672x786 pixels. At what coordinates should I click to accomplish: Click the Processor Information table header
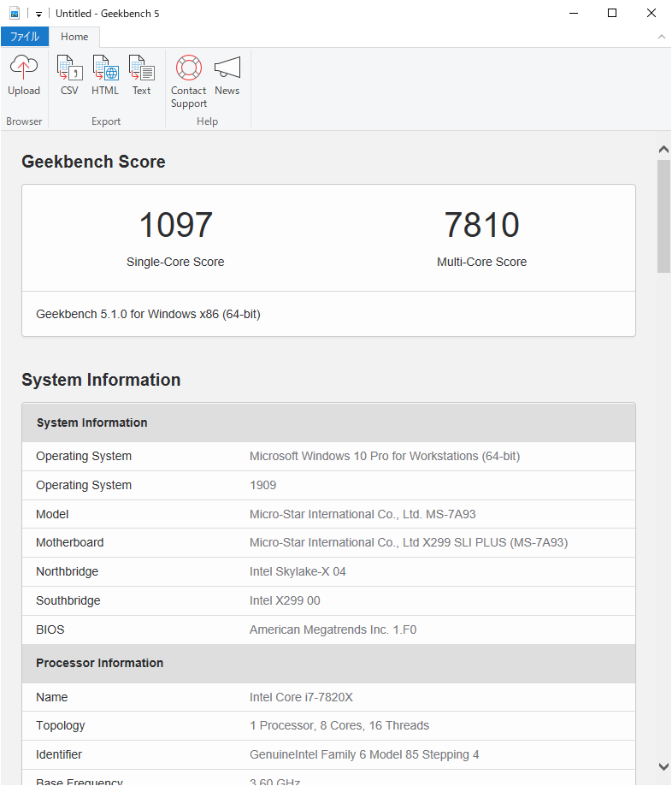pyautogui.click(x=329, y=663)
